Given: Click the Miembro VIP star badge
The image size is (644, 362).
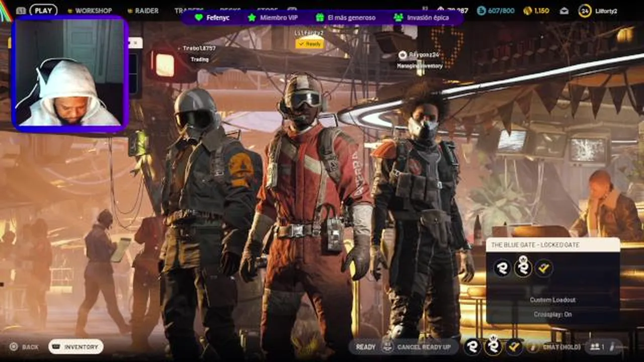Looking at the screenshot, I should coord(273,18).
